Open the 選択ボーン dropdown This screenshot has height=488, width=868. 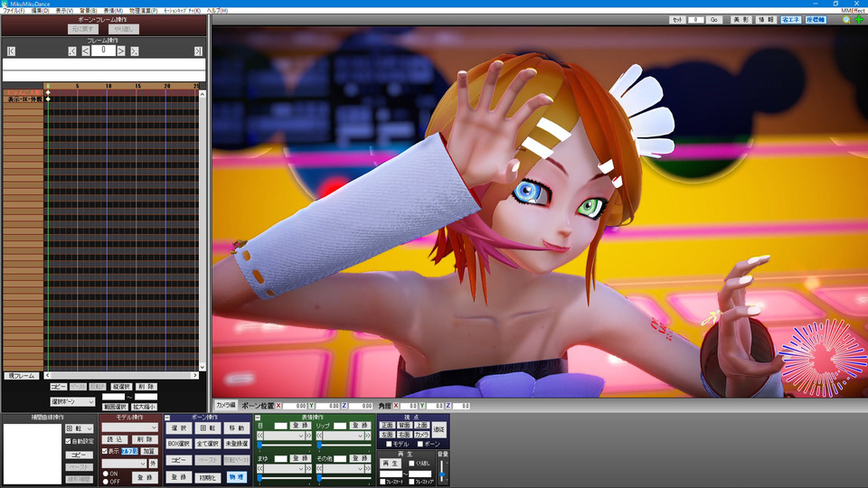tap(72, 401)
